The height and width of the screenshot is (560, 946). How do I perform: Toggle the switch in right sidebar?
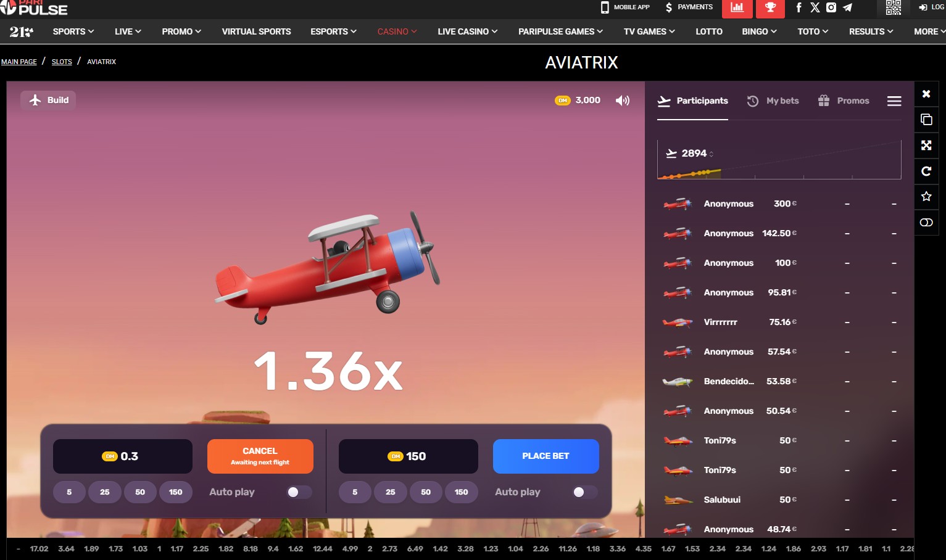point(926,223)
